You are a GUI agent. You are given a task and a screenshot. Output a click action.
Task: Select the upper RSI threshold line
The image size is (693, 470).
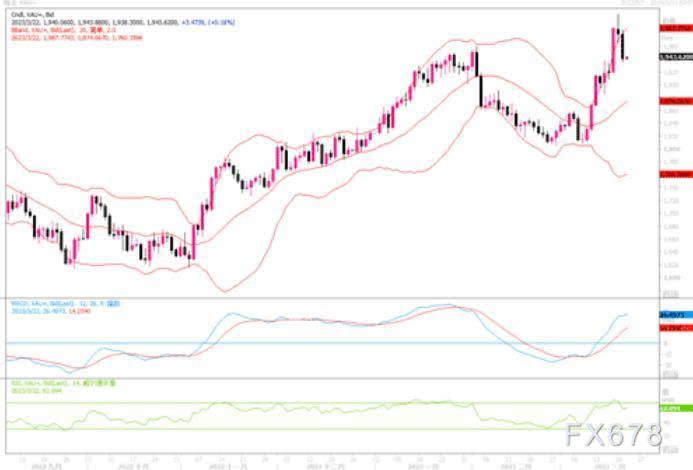click(x=300, y=403)
